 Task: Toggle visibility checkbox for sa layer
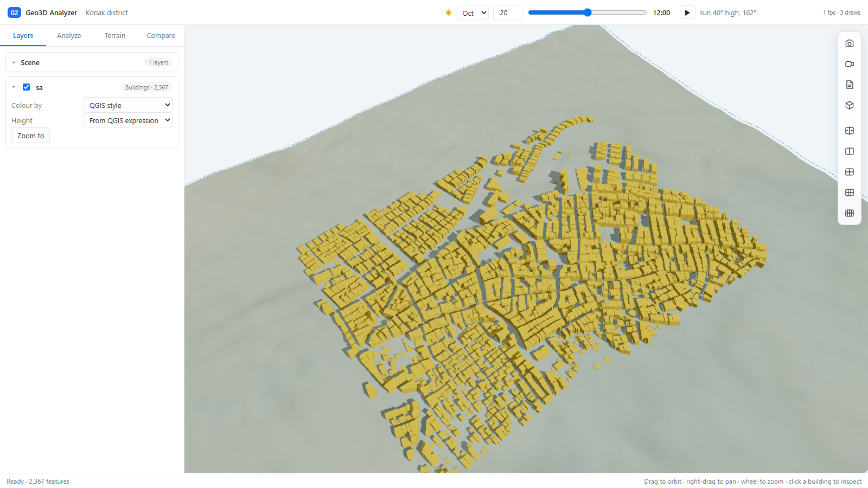coord(26,87)
